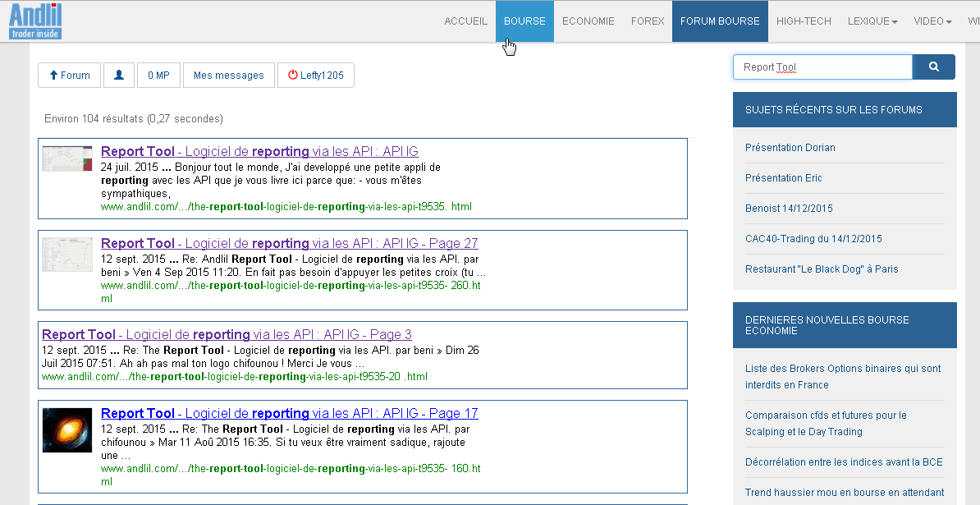
Task: Click thumbnail of Page 27 result
Action: click(x=66, y=255)
